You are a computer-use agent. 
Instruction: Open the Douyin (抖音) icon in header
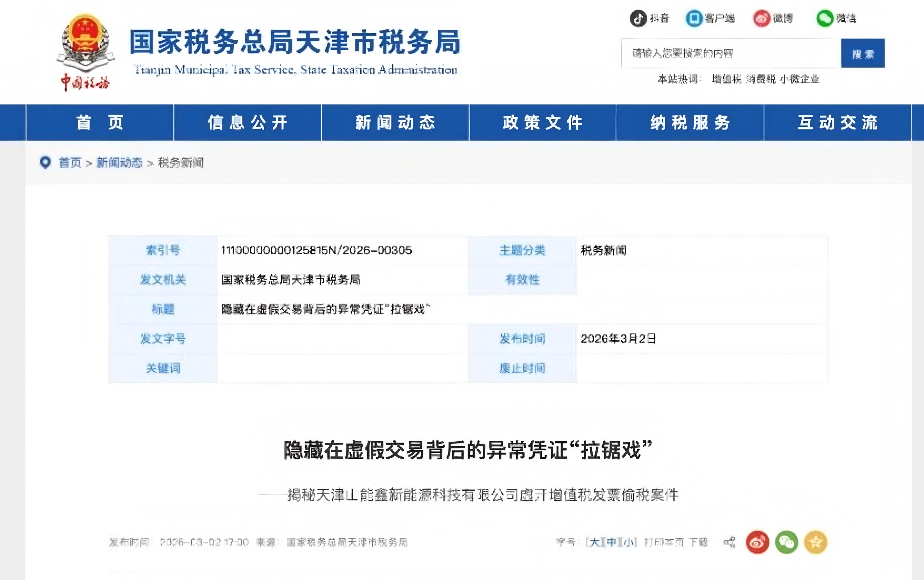coord(638,18)
